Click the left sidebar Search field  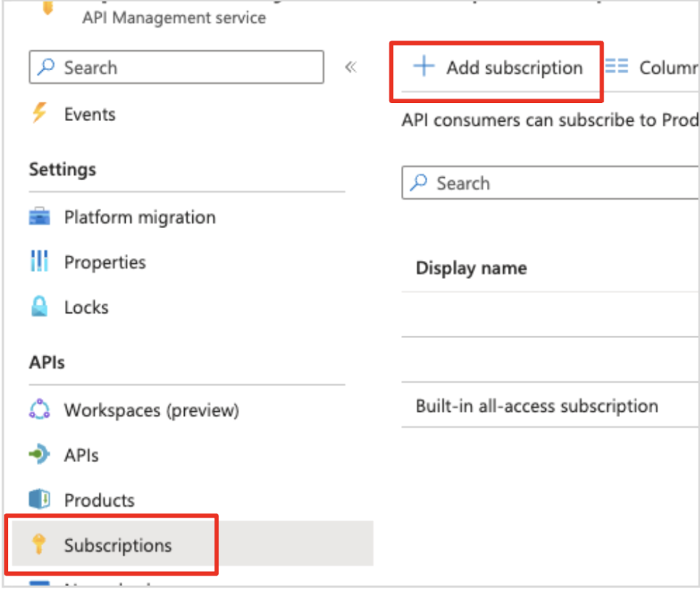pyautogui.click(x=187, y=67)
